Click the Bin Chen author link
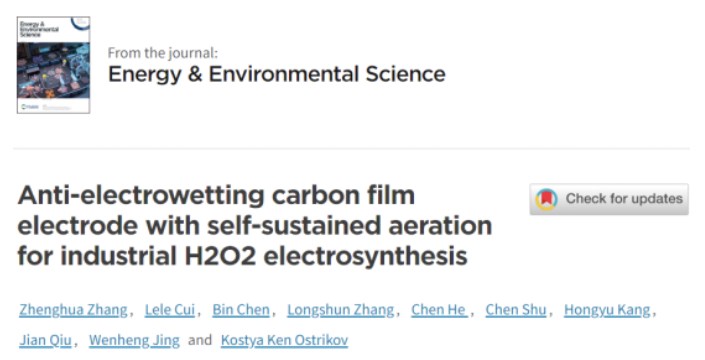 (241, 310)
